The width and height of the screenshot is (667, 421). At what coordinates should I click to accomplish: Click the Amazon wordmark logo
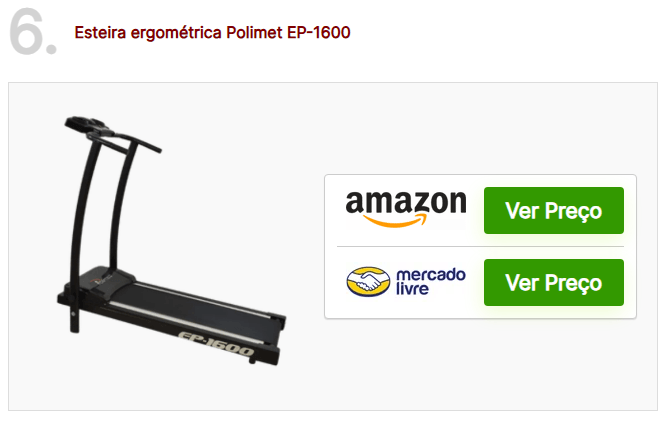coord(406,209)
